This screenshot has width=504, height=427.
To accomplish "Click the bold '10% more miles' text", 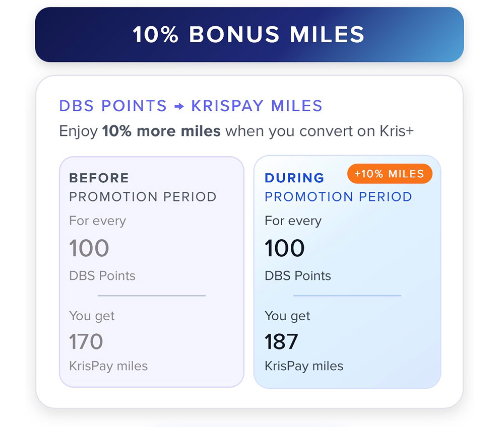I will 161,131.
